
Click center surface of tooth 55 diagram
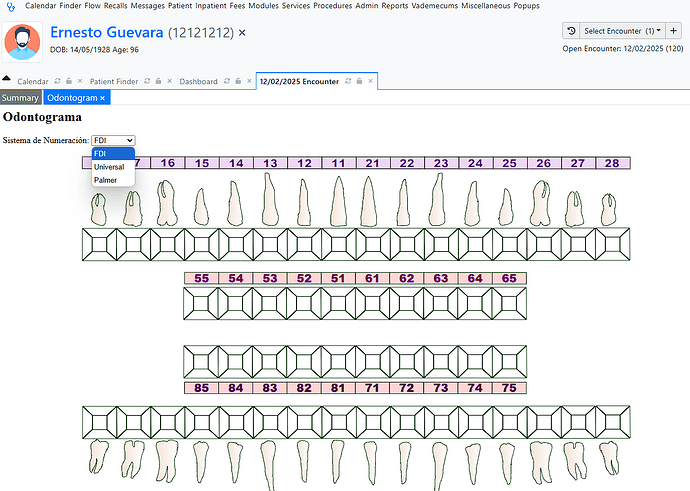tap(202, 304)
